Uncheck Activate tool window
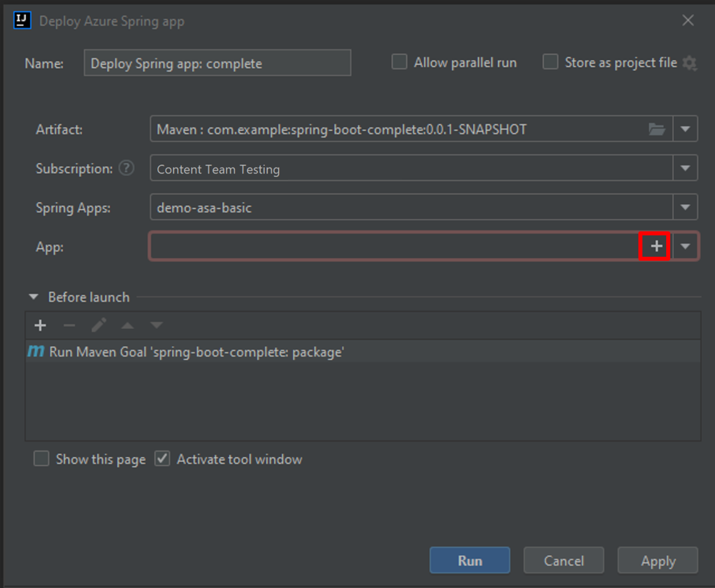Viewport: 715px width, 588px height. pyautogui.click(x=161, y=459)
